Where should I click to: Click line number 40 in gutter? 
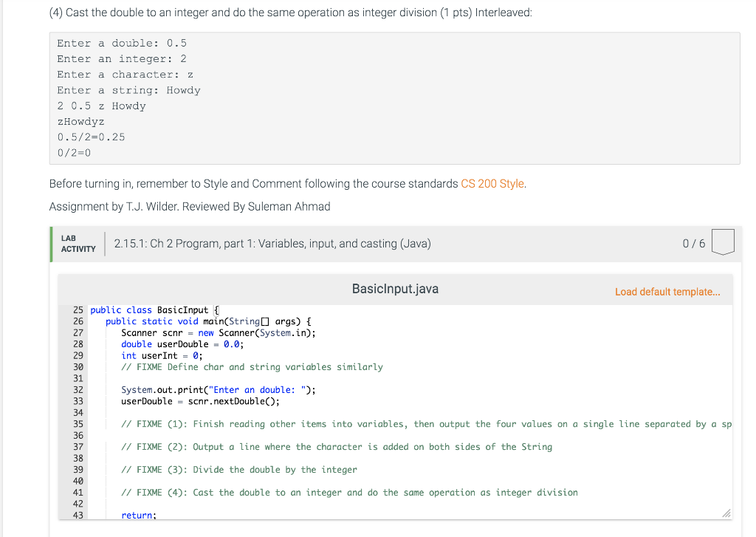tap(78, 481)
